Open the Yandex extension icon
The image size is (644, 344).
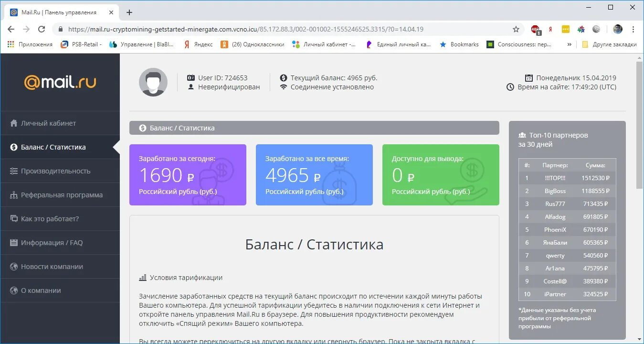pos(550,29)
